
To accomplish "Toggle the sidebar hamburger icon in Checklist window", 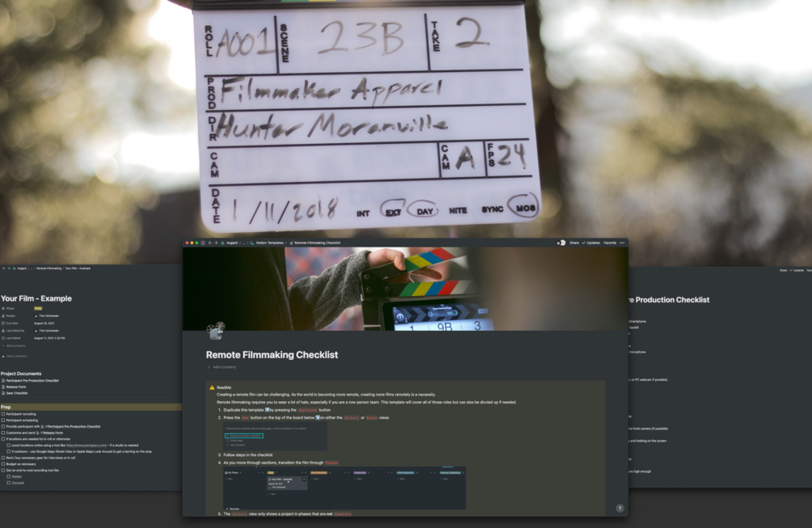I will click(x=203, y=243).
